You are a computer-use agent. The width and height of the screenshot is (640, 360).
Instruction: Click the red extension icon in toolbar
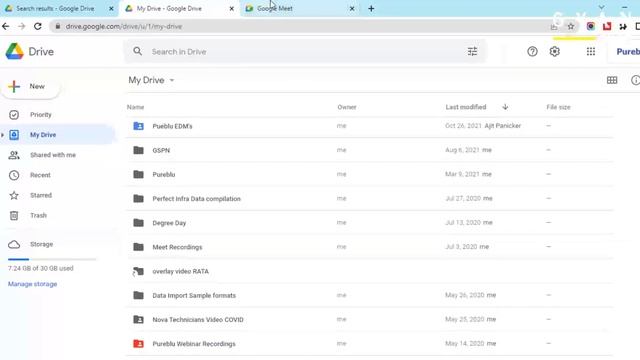[607, 27]
